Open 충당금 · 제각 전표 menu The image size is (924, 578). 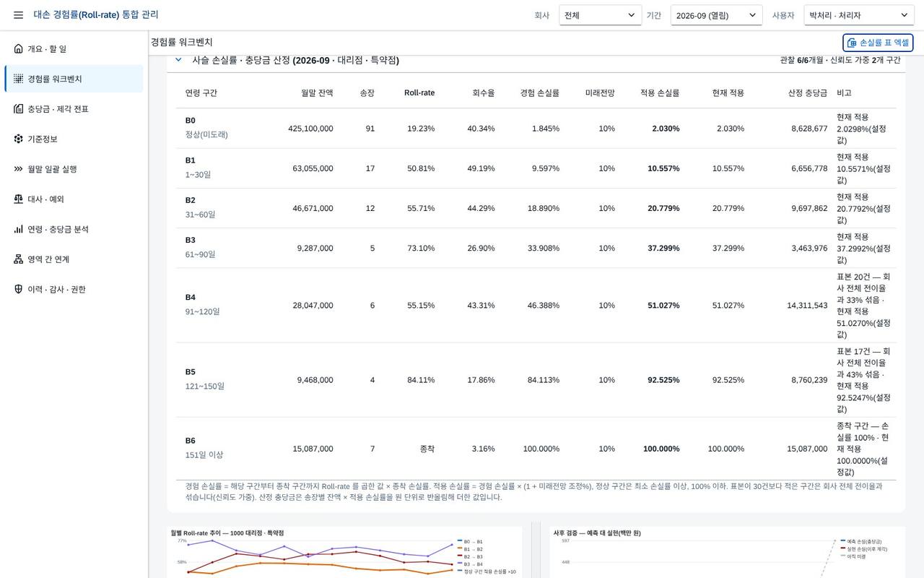click(x=74, y=108)
